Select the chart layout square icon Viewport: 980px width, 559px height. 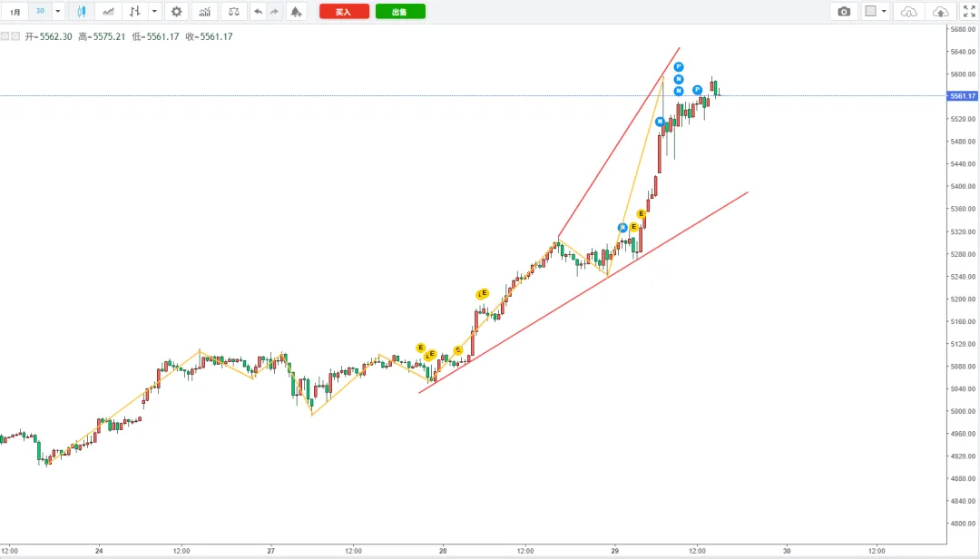(x=870, y=11)
